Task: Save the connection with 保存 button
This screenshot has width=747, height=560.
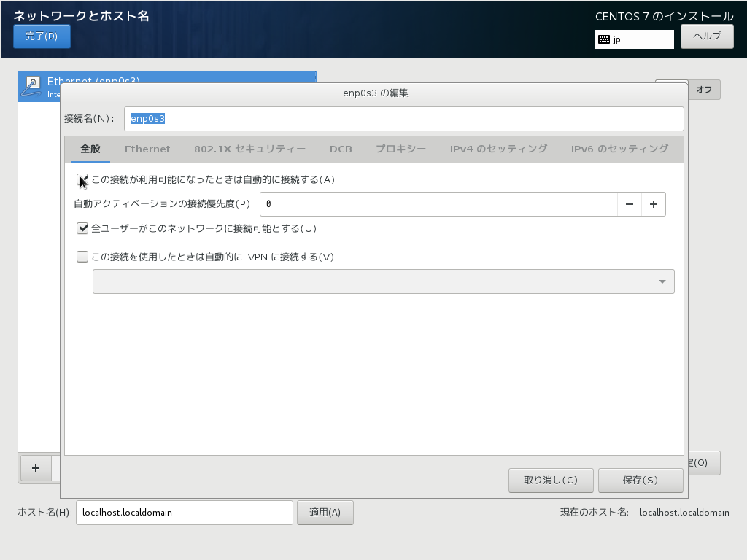Action: (640, 480)
